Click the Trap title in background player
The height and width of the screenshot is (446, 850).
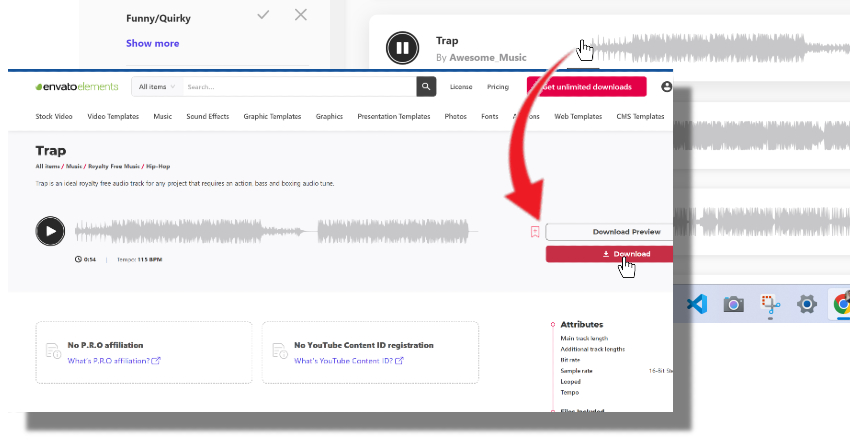(447, 41)
